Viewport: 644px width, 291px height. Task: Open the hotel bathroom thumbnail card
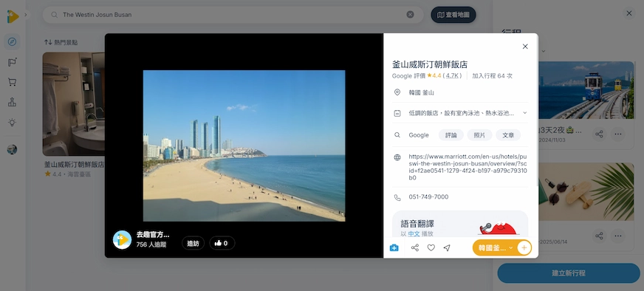point(74,103)
